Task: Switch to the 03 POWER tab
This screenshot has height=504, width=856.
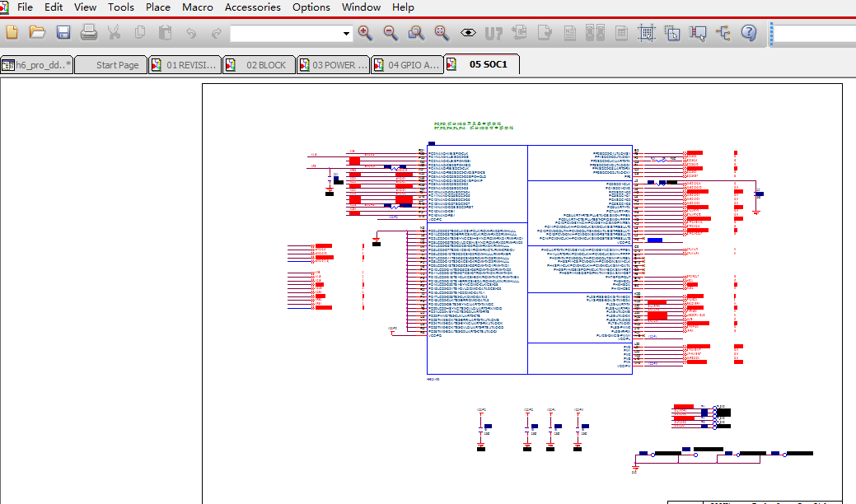Action: click(334, 65)
